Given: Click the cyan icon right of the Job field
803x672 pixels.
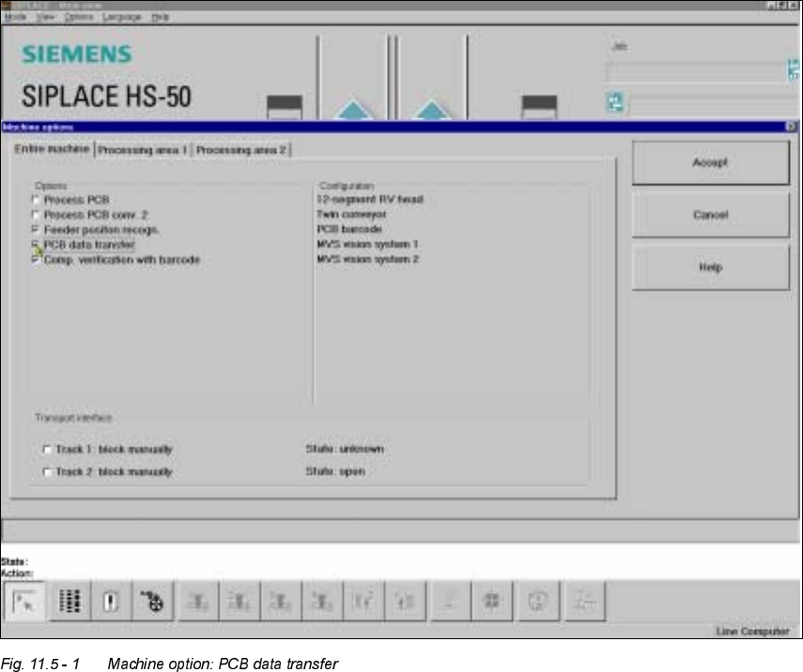Looking at the screenshot, I should 794,69.
